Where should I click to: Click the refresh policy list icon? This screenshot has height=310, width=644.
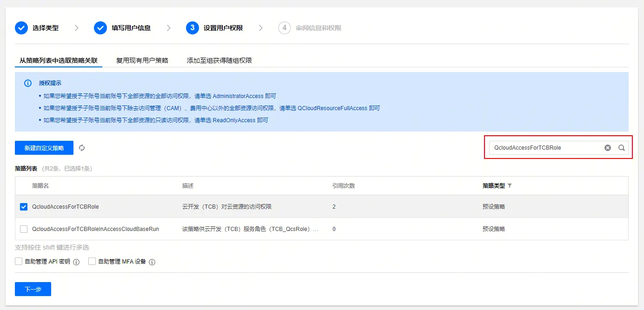[82, 148]
